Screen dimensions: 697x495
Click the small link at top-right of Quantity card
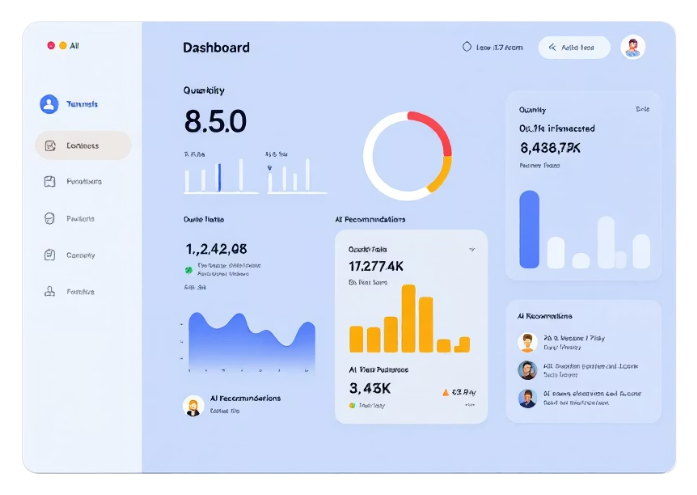click(x=642, y=109)
